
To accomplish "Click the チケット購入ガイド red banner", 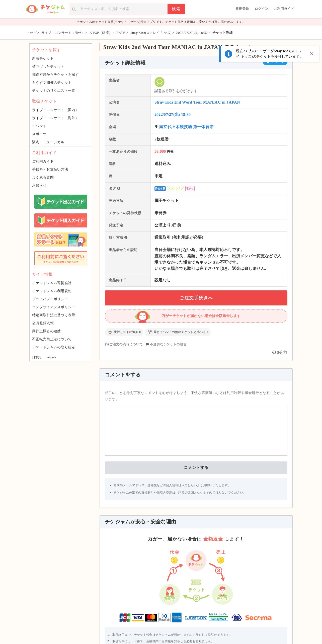I will pos(61,220).
